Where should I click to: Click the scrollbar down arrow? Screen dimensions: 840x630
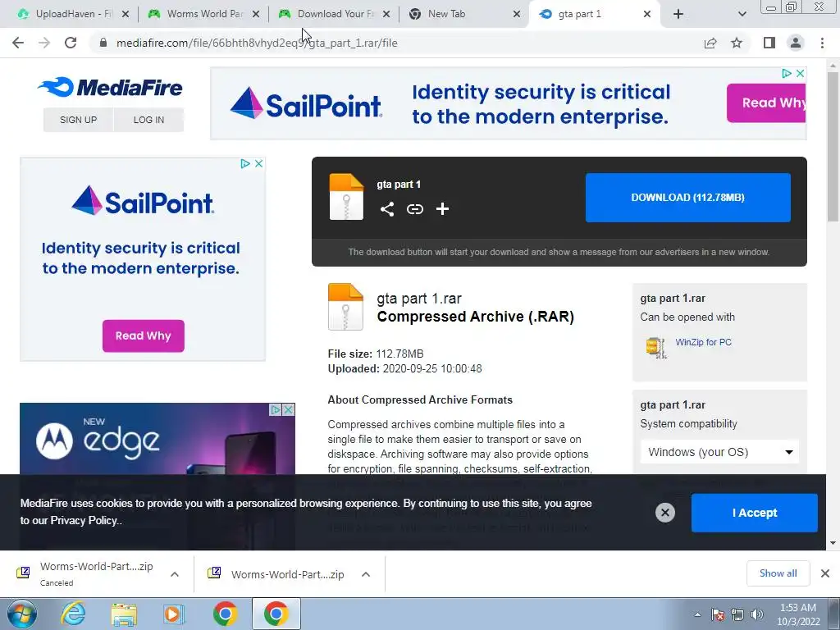point(833,543)
